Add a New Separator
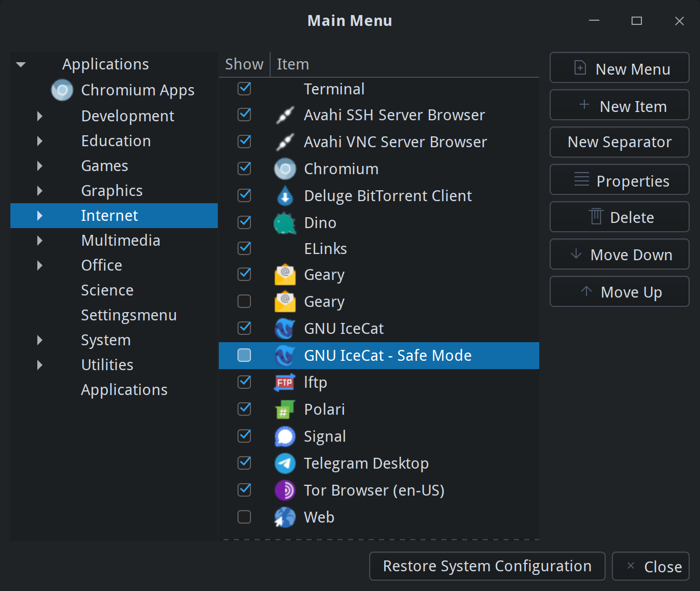Screen dimensions: 700x591 (x=620, y=142)
